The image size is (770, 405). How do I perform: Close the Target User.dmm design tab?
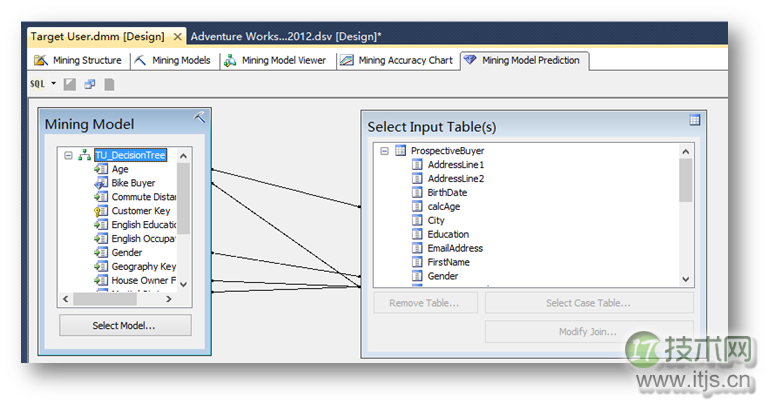[x=178, y=37]
